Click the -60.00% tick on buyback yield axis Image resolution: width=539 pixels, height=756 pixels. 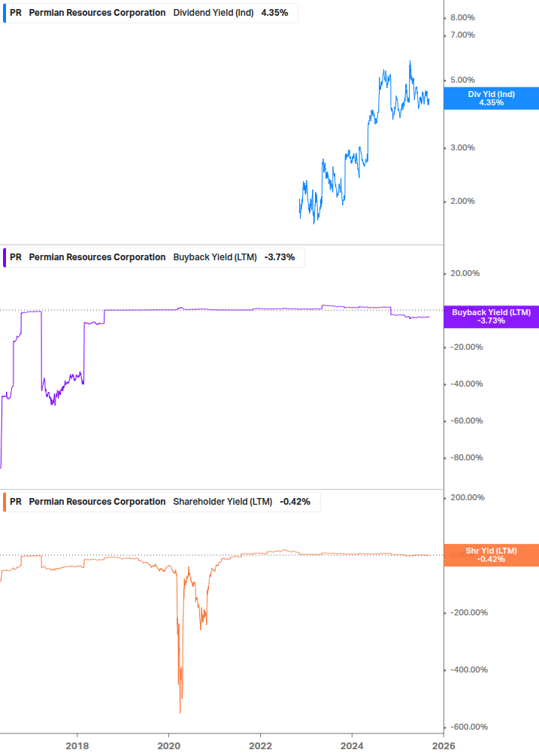pos(466,421)
